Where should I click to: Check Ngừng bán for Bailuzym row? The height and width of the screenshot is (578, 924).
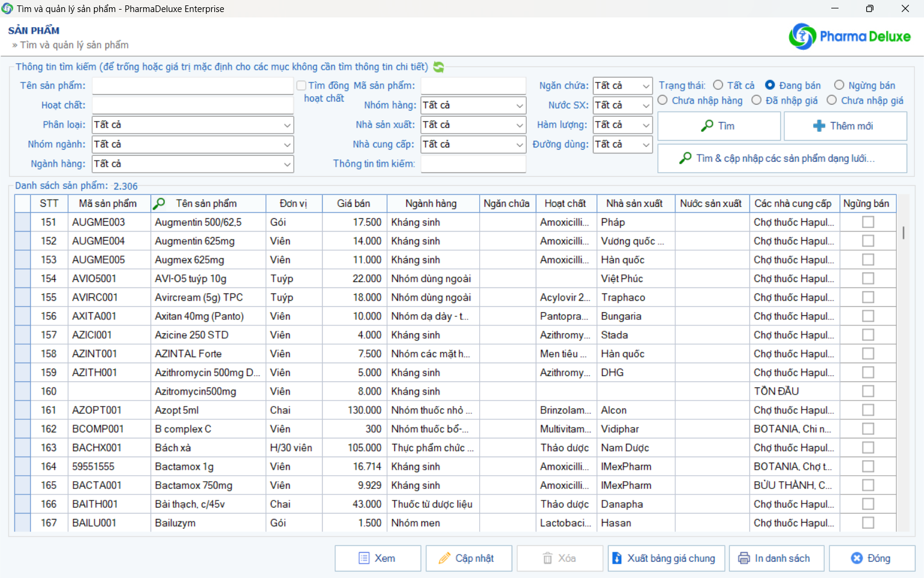coord(867,523)
